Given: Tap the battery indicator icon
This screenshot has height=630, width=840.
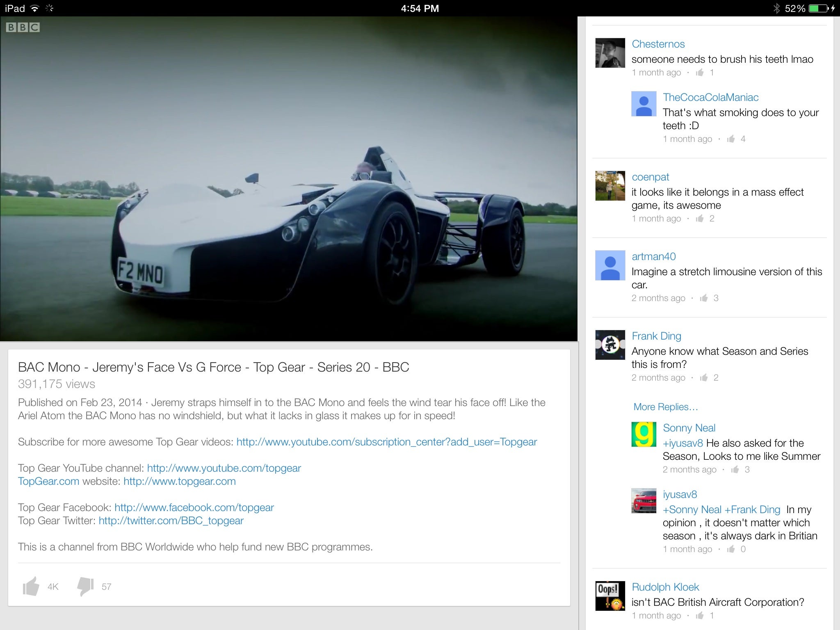Looking at the screenshot, I should pyautogui.click(x=819, y=8).
